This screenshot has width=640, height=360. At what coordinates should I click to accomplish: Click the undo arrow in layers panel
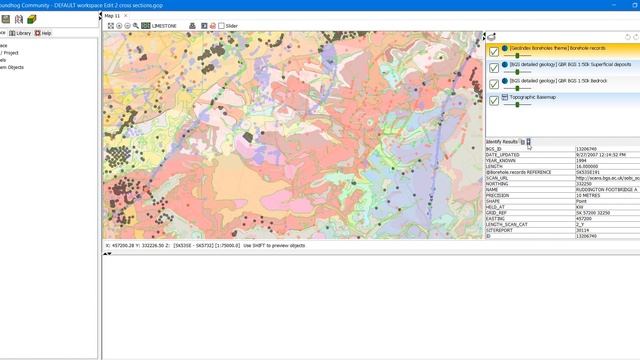[628, 37]
